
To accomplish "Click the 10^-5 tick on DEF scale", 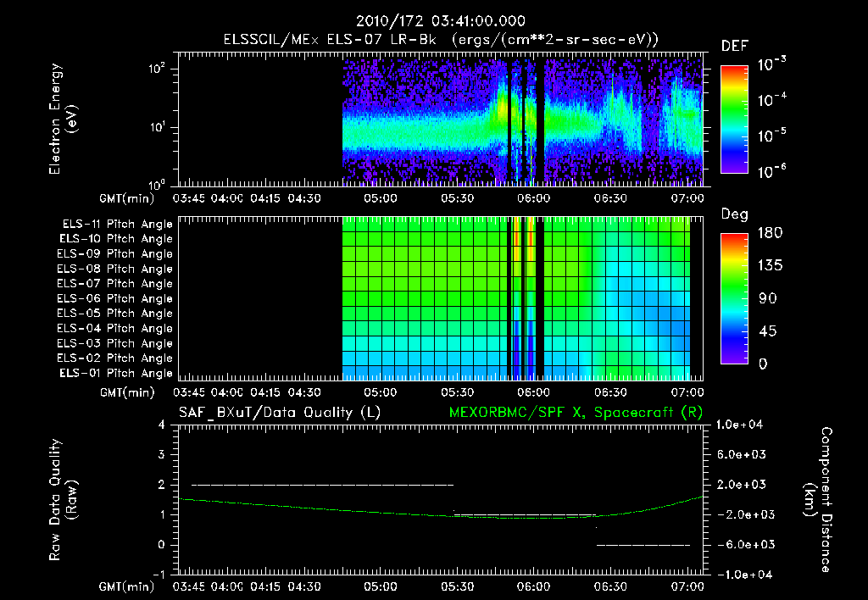I will [x=772, y=136].
